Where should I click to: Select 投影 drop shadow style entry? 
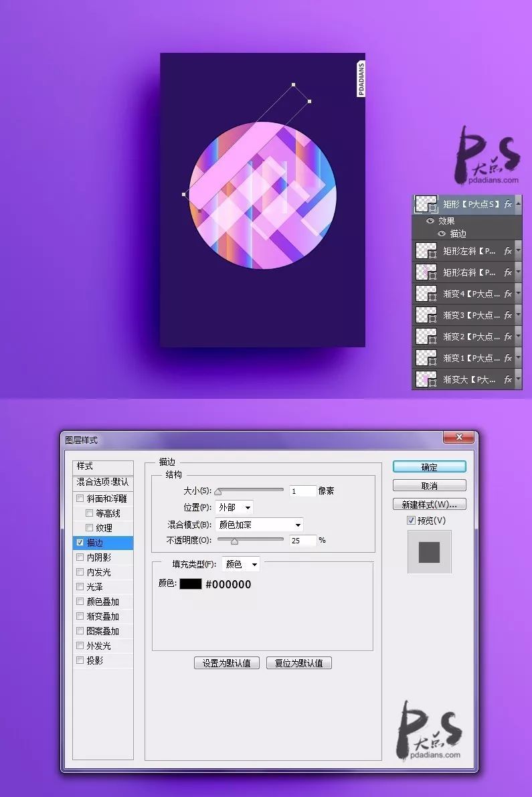95,660
